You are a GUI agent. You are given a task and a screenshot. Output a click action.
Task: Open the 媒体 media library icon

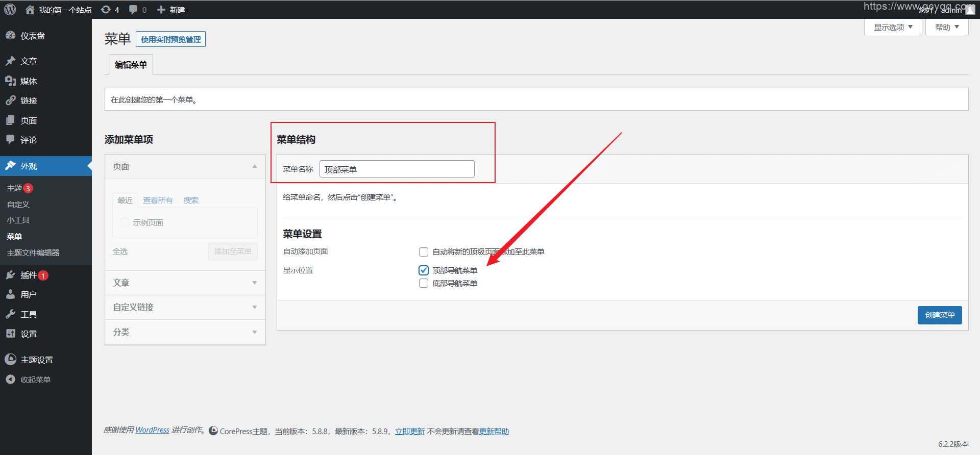tap(10, 81)
